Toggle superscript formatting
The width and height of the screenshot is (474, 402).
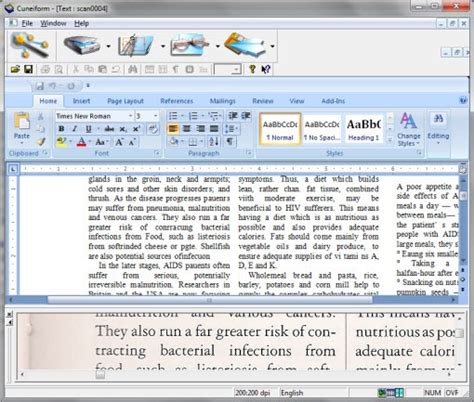(x=136, y=129)
